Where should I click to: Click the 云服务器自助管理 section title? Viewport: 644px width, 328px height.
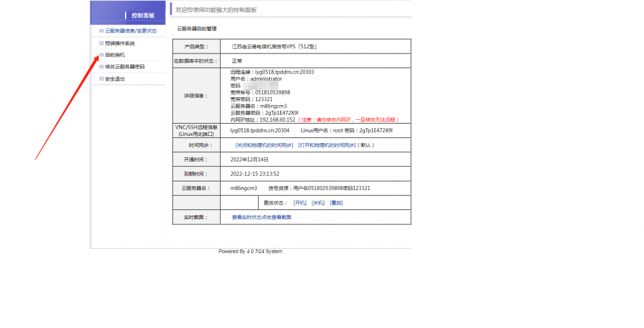196,29
